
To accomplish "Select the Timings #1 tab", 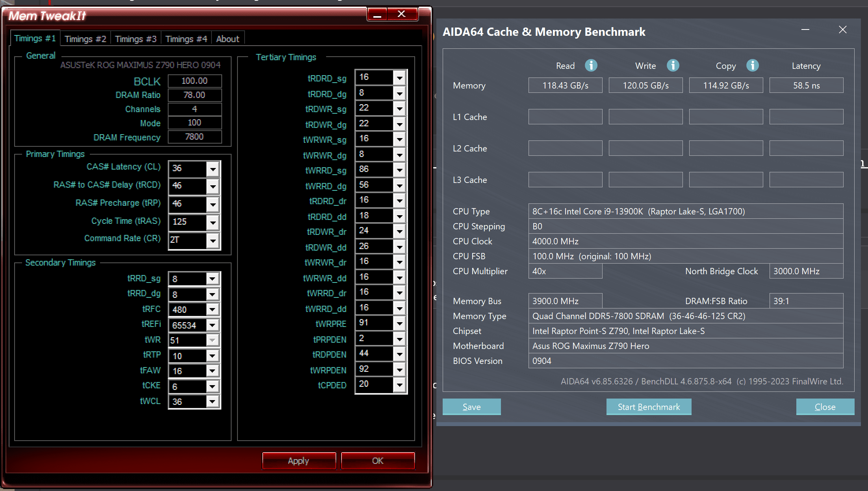I will [35, 38].
